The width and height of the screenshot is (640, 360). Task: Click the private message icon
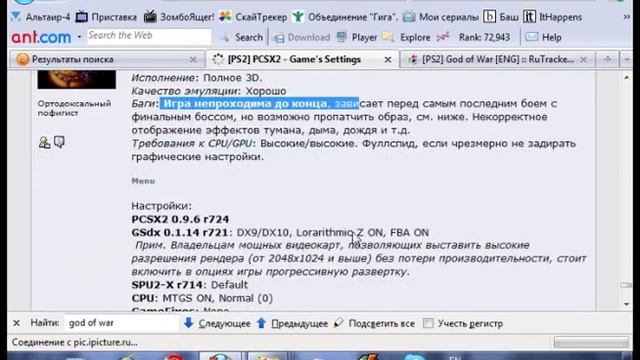[x=60, y=142]
